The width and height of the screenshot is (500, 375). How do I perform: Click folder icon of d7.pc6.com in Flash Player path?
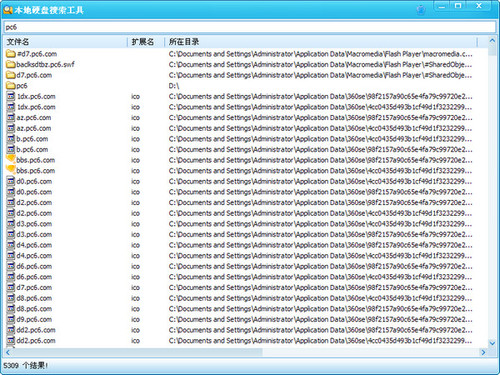[11, 75]
